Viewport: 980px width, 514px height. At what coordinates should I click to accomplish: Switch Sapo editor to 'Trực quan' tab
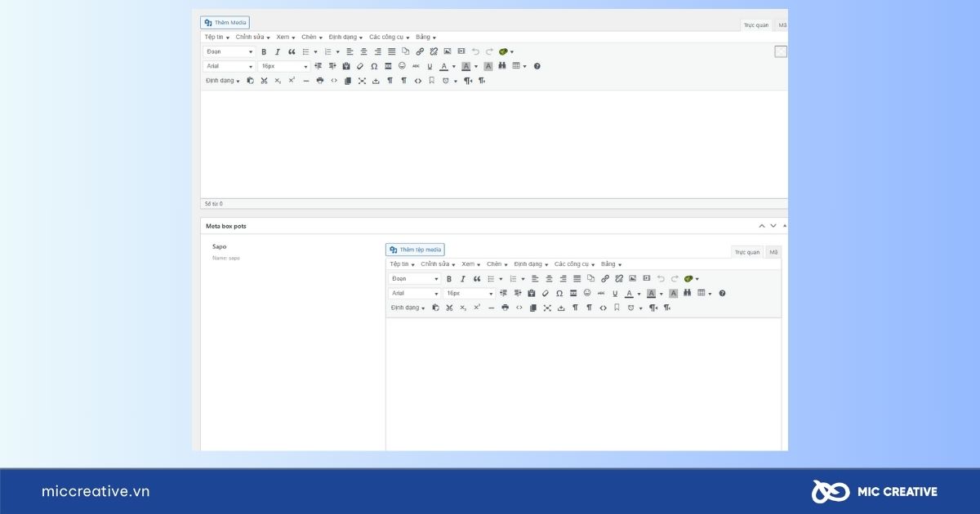[747, 252]
